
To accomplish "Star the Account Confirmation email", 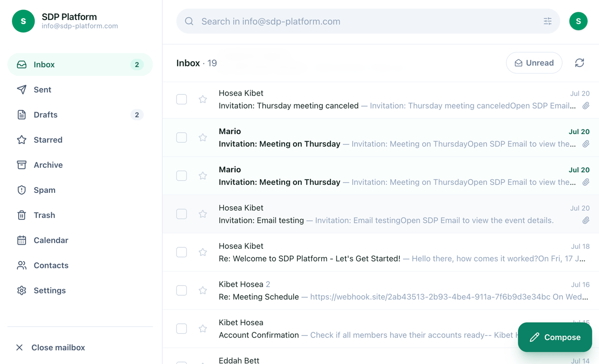I will (x=203, y=329).
